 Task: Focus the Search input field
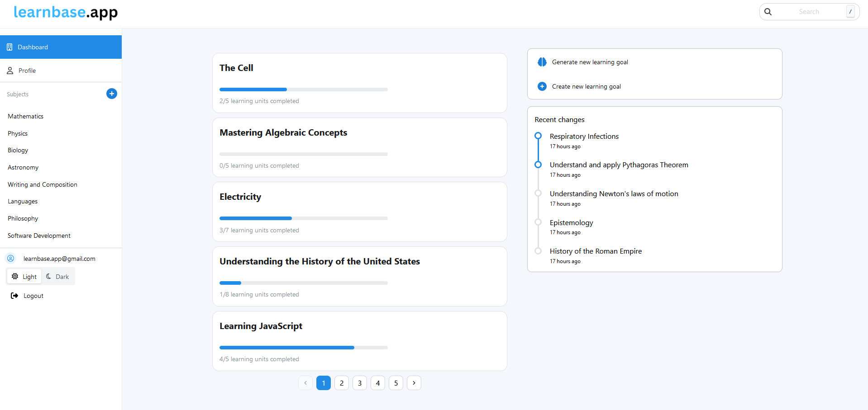[x=808, y=12]
